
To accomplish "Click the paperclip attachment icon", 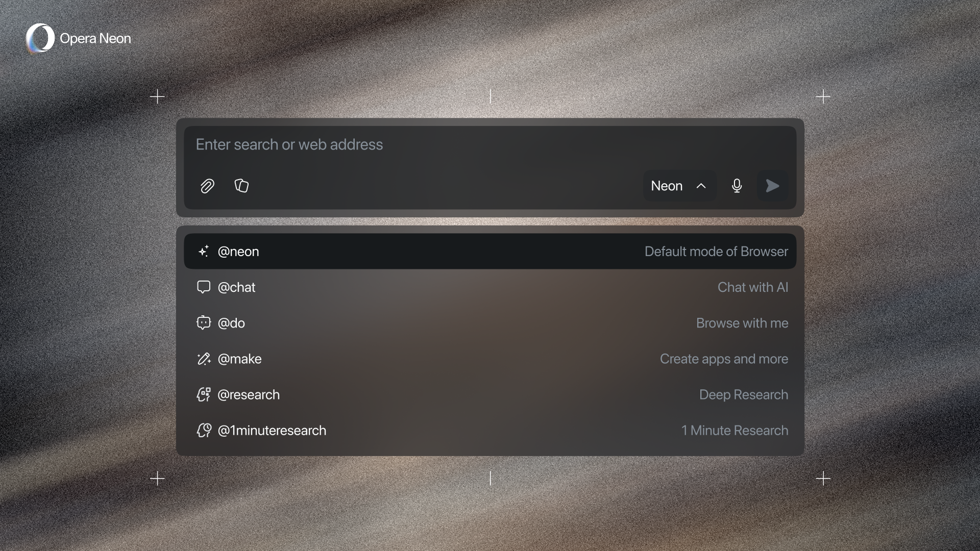I will (x=207, y=186).
